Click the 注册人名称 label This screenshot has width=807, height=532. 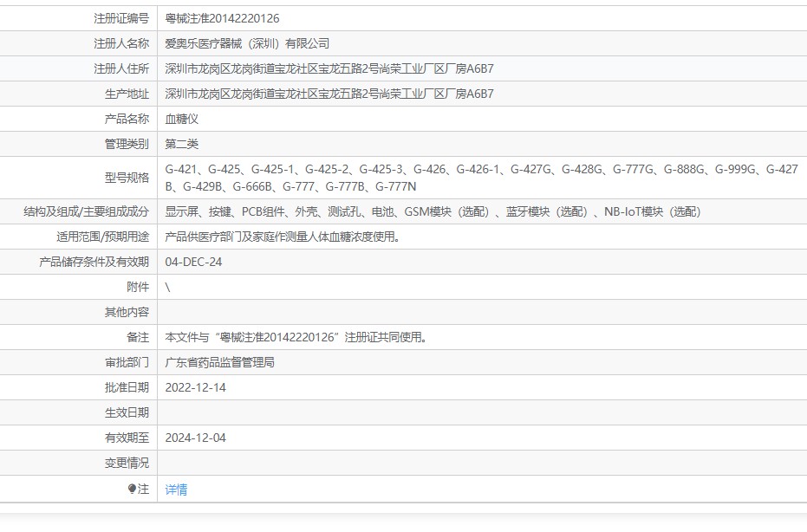pyautogui.click(x=121, y=43)
